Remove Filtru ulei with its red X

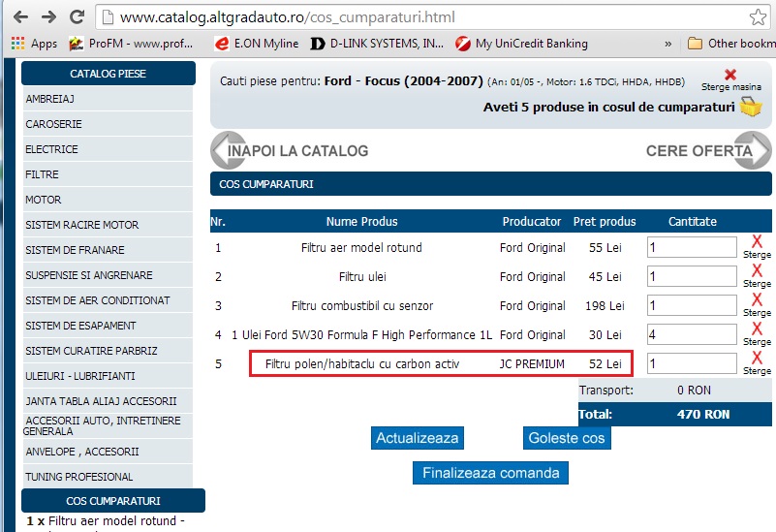(x=757, y=271)
